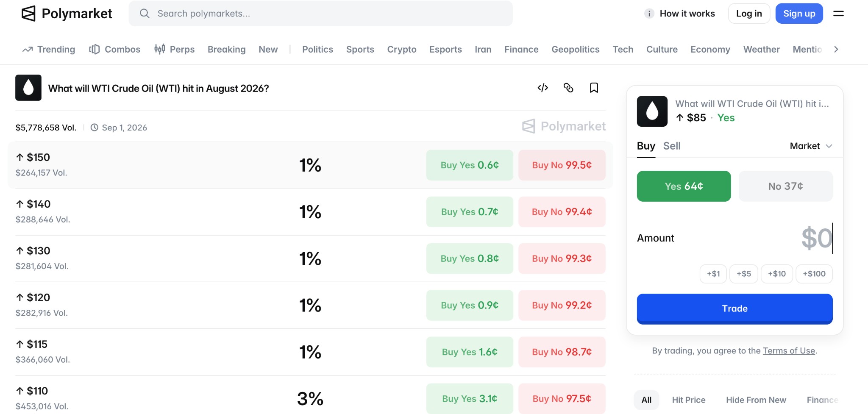
Task: Buy No 99.4¢ on the $140 row
Action: click(562, 212)
